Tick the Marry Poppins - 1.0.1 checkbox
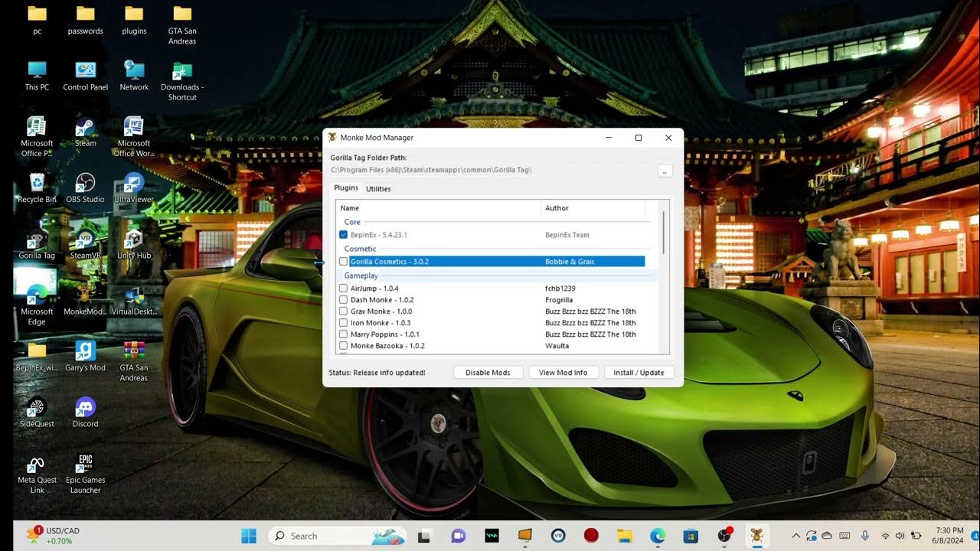980x551 pixels. click(343, 334)
